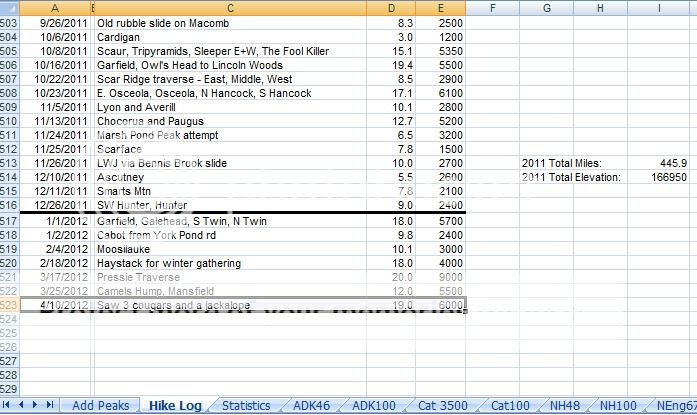Screen dimensions: 697x415
Task: Click the 'SW Hunter, Hunter' cell
Action: tap(230, 205)
